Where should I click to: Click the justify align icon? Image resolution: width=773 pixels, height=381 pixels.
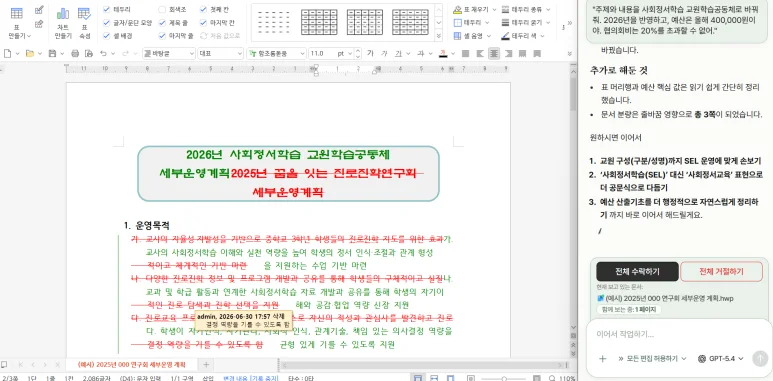[x=465, y=53]
